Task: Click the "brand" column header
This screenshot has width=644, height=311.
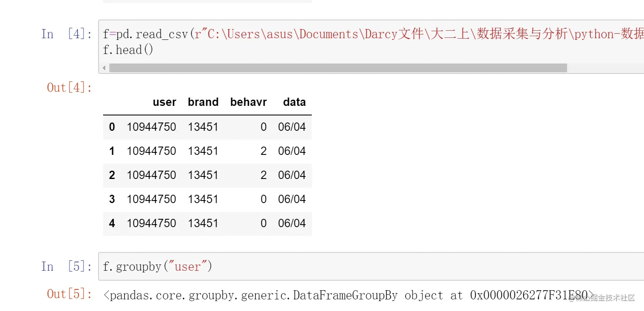Action: tap(203, 102)
